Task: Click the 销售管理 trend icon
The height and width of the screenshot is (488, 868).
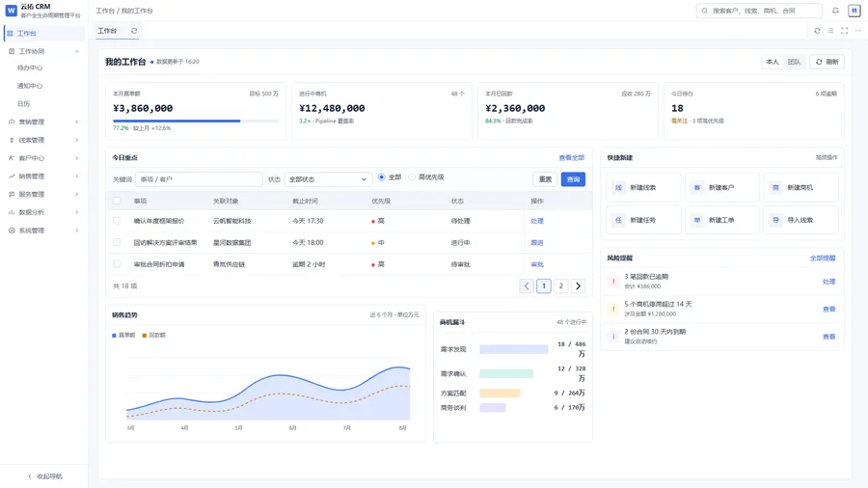Action: [12, 176]
